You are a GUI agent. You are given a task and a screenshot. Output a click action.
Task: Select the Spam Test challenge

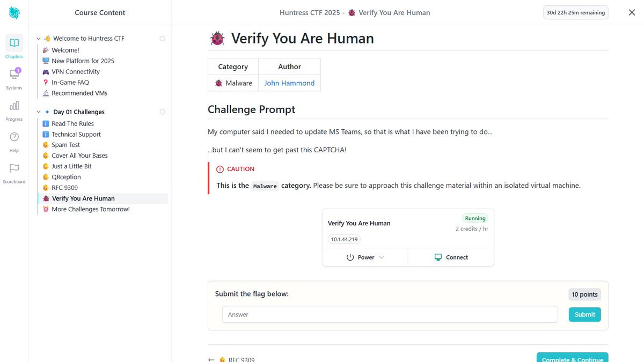[65, 145]
